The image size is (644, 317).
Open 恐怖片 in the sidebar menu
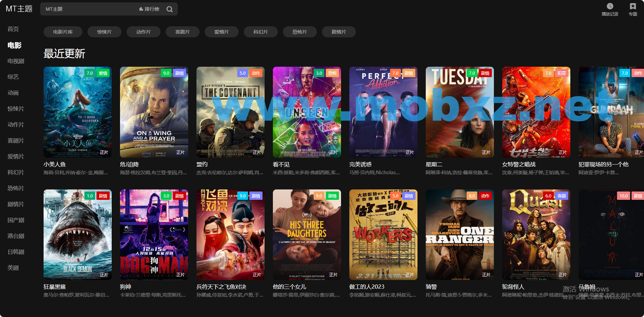coord(16,188)
